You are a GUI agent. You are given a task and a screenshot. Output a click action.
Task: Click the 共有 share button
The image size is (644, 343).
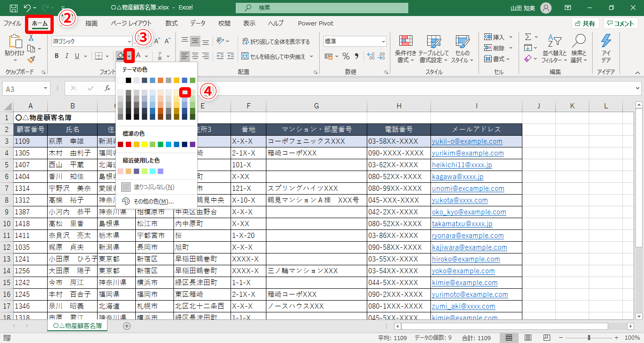pyautogui.click(x=586, y=24)
